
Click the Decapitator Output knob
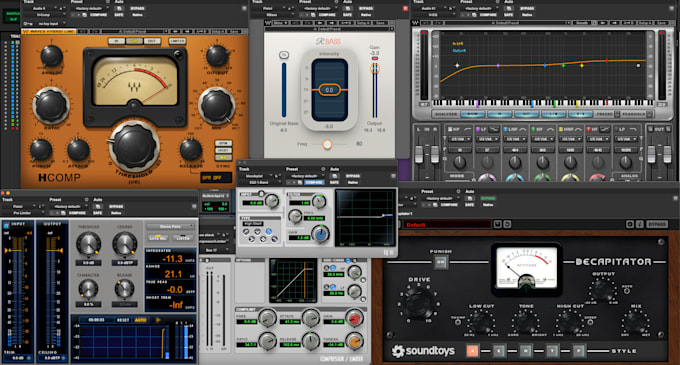click(x=603, y=289)
